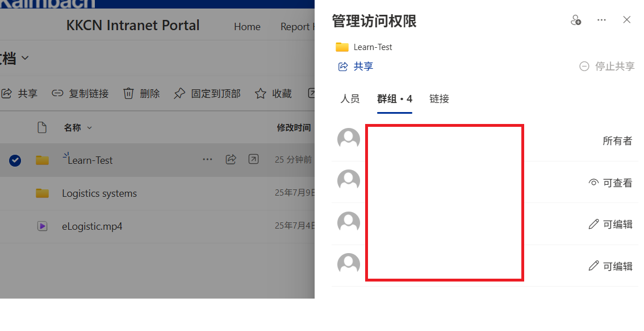Click the first 可编辑 permission dropdown
Viewport: 644px width, 331px height.
tap(610, 224)
